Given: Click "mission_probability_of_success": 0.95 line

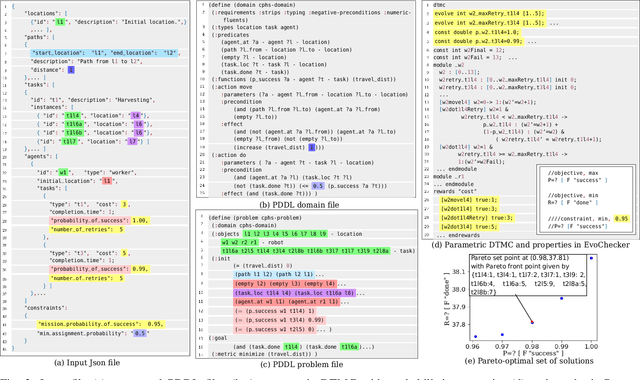Looking at the screenshot, I should point(100,324).
